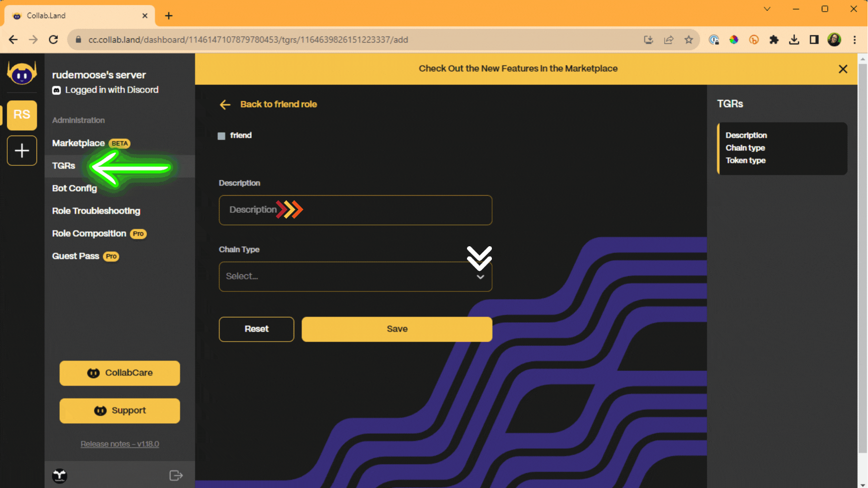
Task: Jump to Description in TGRs outline
Action: (x=746, y=136)
